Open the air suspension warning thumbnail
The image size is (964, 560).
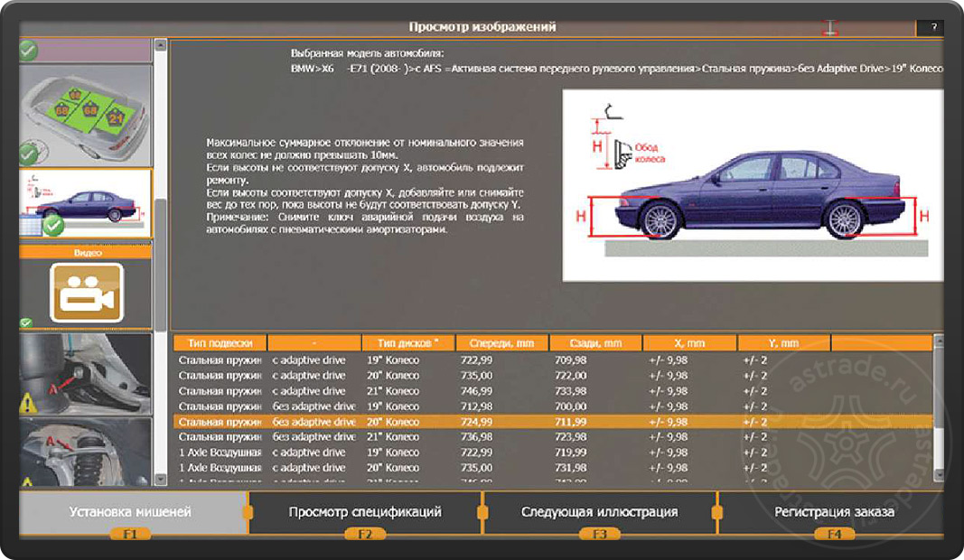click(86, 374)
